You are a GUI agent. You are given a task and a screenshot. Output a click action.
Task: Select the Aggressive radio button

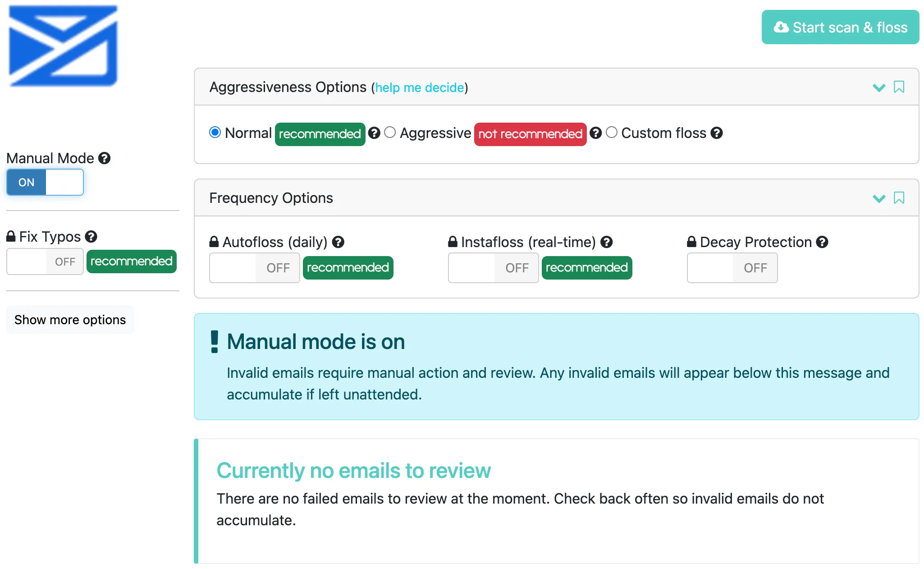pyautogui.click(x=390, y=132)
